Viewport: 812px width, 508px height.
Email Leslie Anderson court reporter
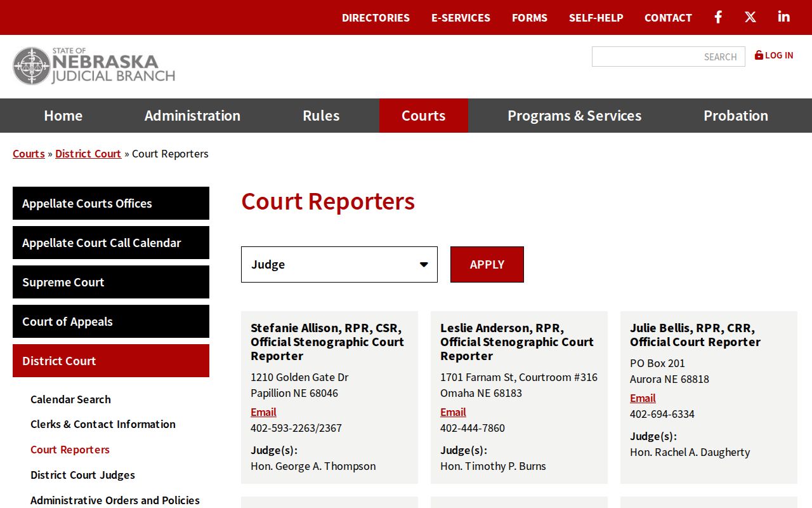pos(453,412)
